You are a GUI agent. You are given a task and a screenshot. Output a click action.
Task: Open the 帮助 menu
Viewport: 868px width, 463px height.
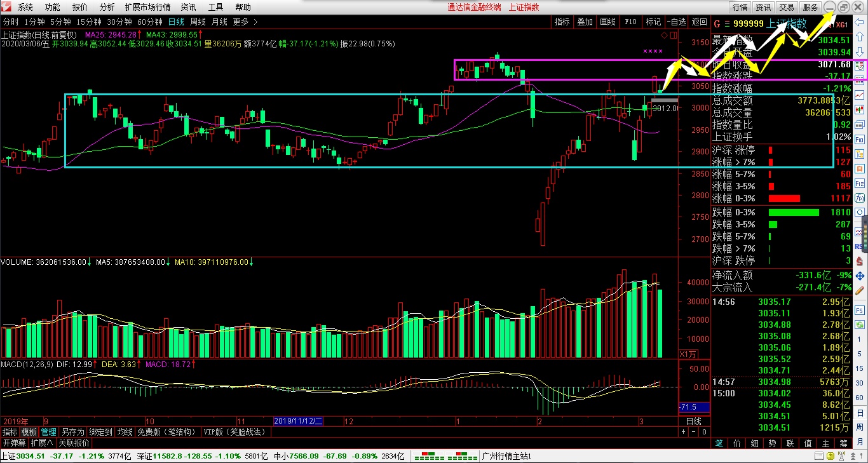[x=243, y=7]
